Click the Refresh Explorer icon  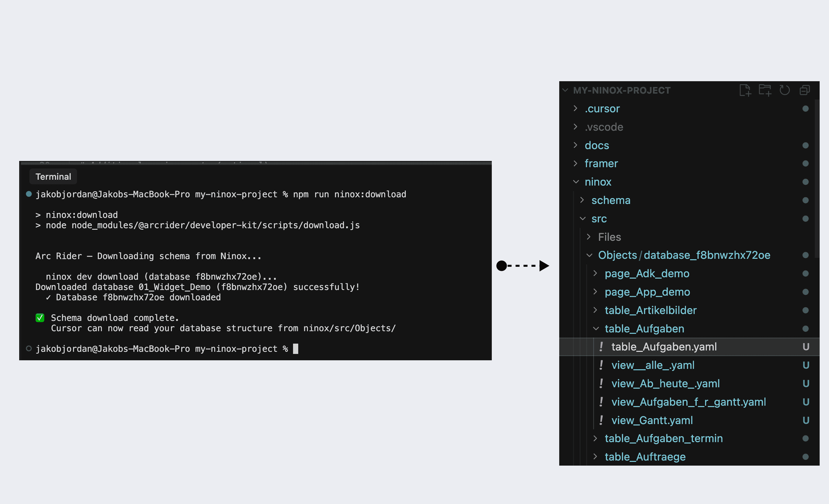(x=785, y=90)
